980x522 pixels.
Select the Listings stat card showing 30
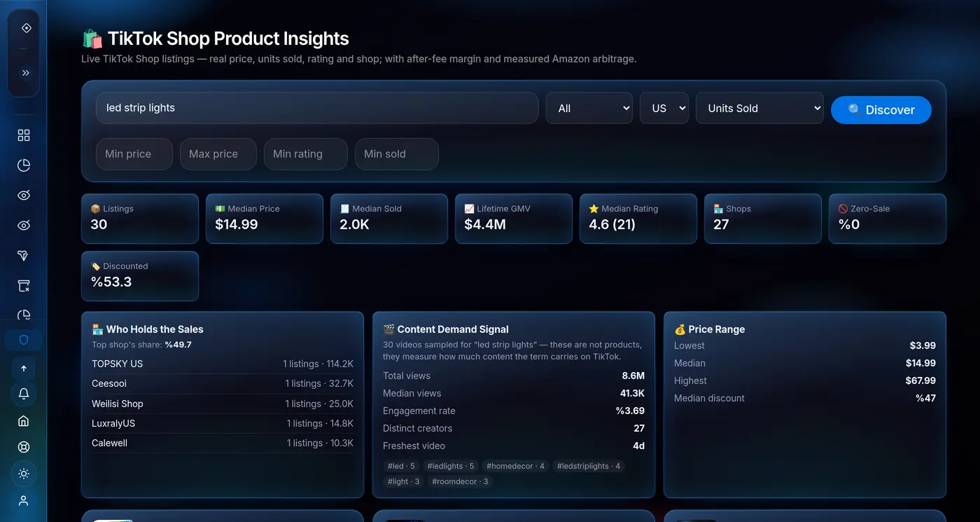pos(140,219)
